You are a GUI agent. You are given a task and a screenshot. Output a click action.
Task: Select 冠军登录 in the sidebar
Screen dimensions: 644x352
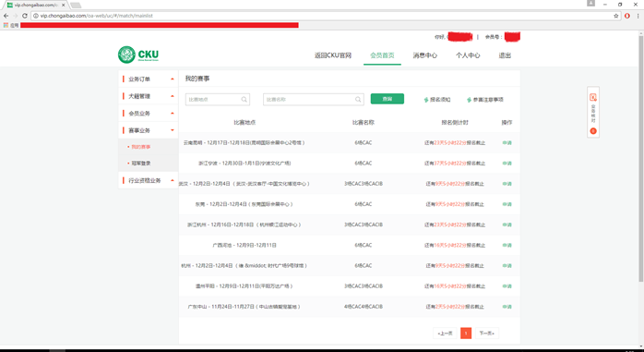coord(141,164)
